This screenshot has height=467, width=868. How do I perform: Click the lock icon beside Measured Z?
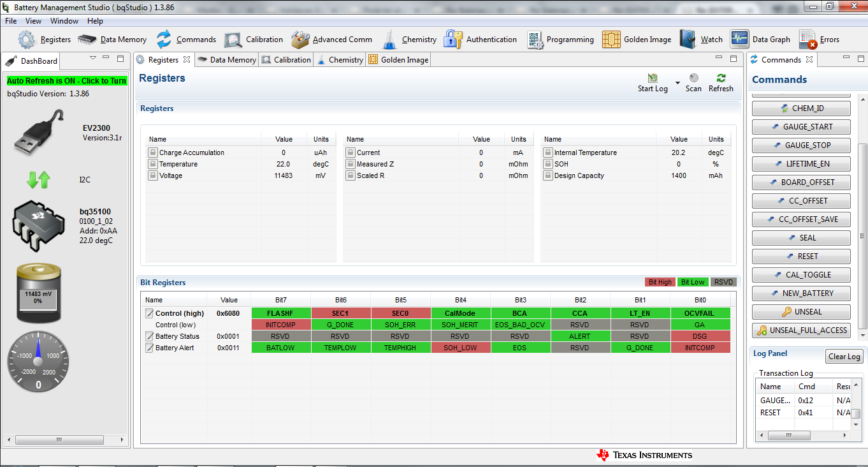pyautogui.click(x=351, y=164)
